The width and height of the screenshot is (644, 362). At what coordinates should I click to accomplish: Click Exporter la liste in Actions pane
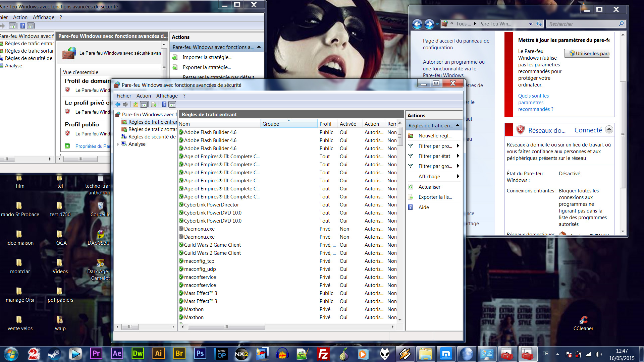click(x=435, y=197)
